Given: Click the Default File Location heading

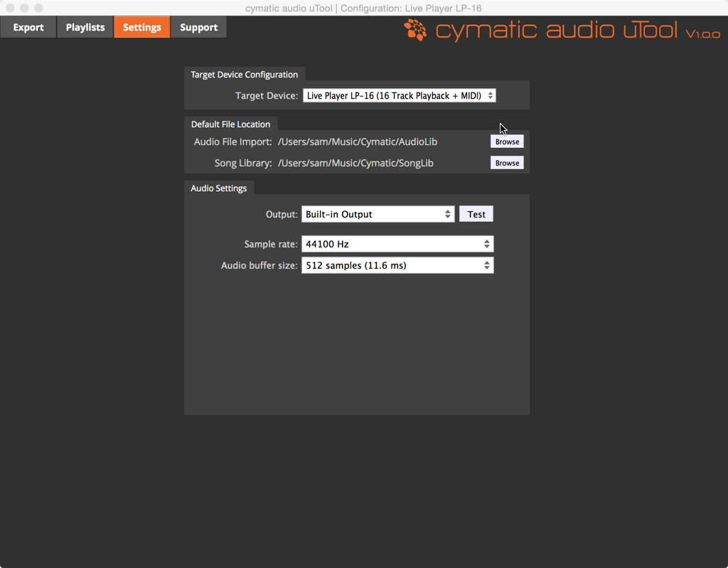Looking at the screenshot, I should click(x=230, y=124).
